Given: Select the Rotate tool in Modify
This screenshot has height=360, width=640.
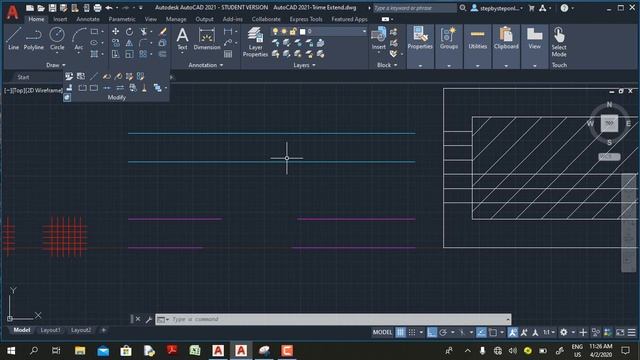Looking at the screenshot, I should (x=129, y=31).
